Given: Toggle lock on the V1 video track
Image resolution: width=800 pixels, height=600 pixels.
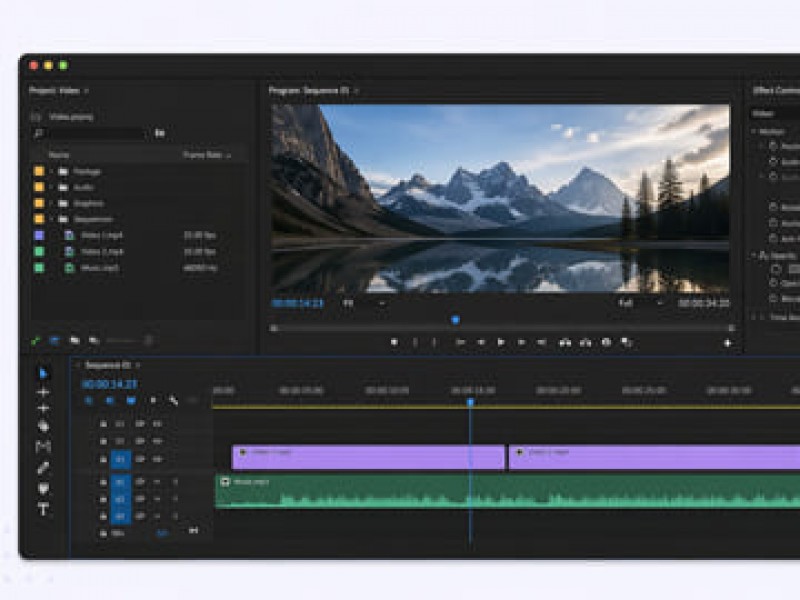Looking at the screenshot, I should click(x=102, y=459).
